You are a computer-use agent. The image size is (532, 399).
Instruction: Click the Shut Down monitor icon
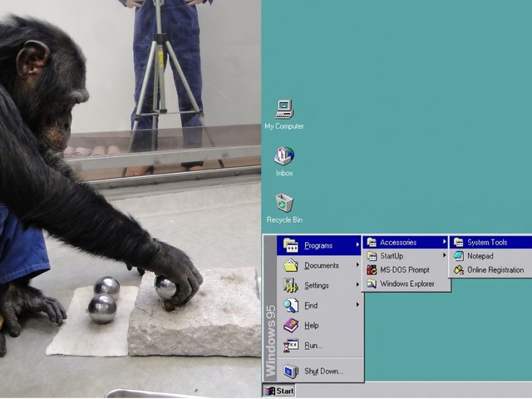(x=291, y=372)
